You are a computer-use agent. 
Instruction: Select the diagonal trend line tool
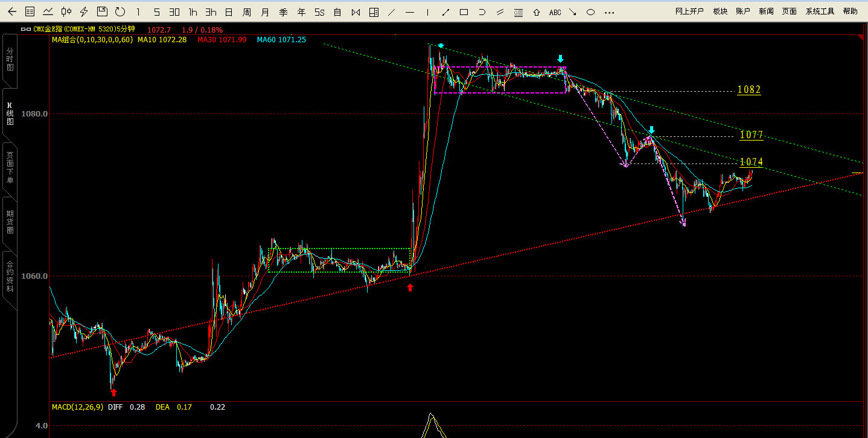click(x=392, y=11)
